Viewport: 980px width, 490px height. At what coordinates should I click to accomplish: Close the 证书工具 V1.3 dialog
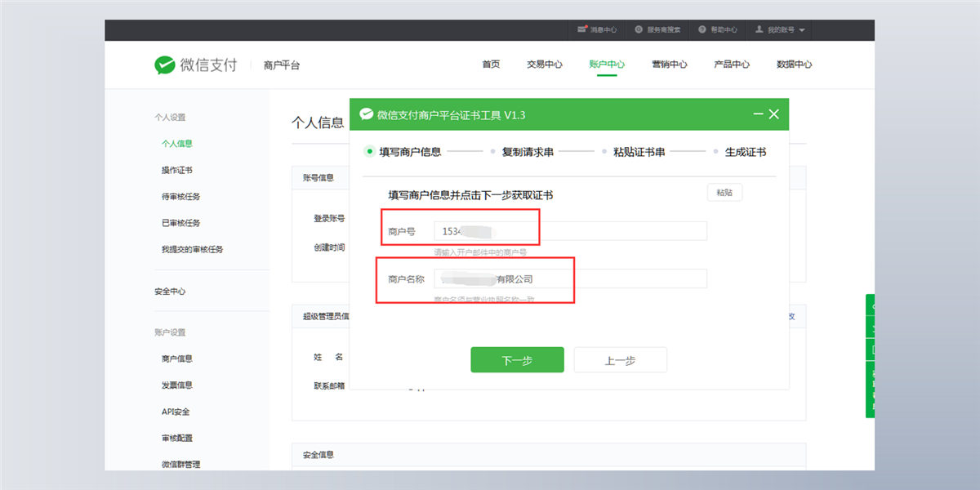tap(774, 114)
